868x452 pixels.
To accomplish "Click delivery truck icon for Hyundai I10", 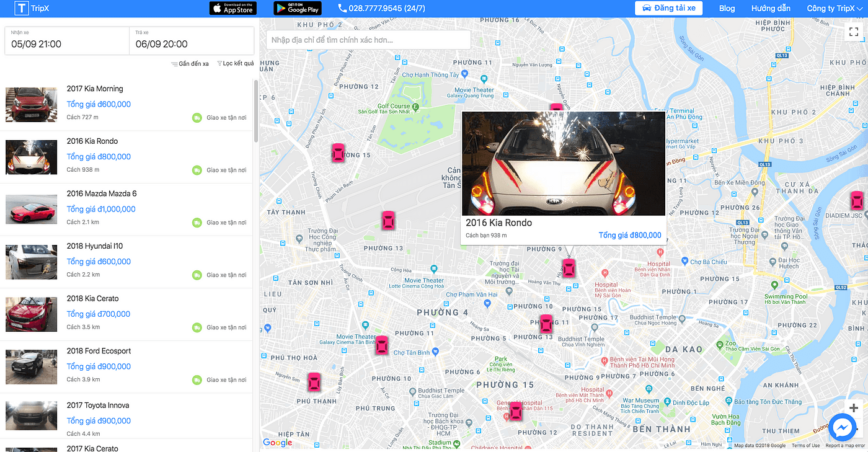I will point(197,275).
